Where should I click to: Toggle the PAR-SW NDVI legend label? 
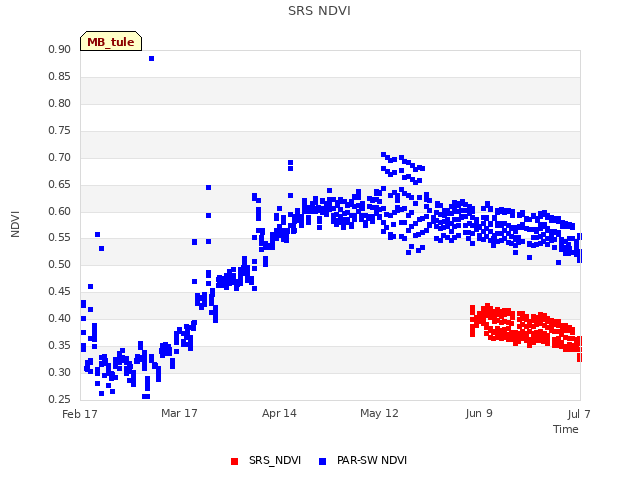coord(372,460)
